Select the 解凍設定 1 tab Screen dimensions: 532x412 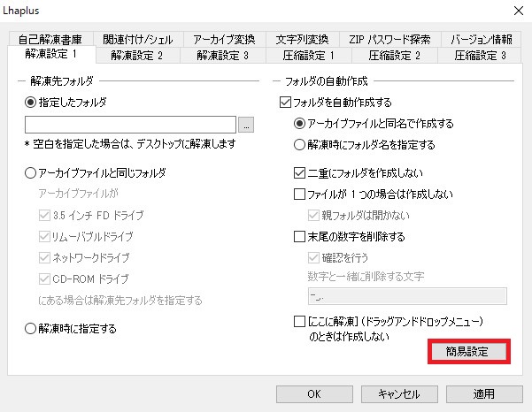51,54
